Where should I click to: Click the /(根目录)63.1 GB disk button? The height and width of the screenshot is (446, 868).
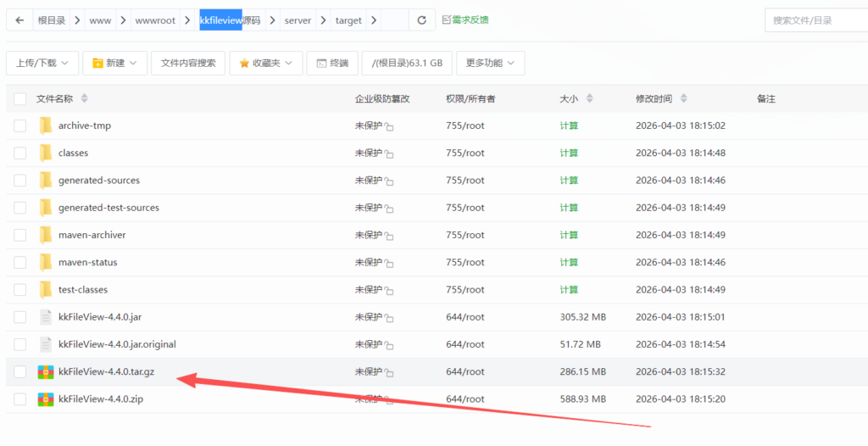pyautogui.click(x=407, y=63)
